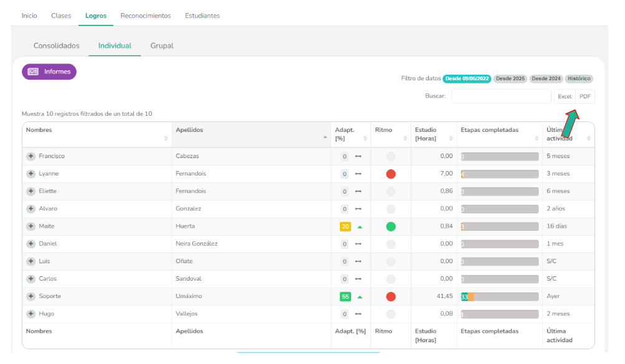Sort table by Estudio Horas icon

(451, 138)
